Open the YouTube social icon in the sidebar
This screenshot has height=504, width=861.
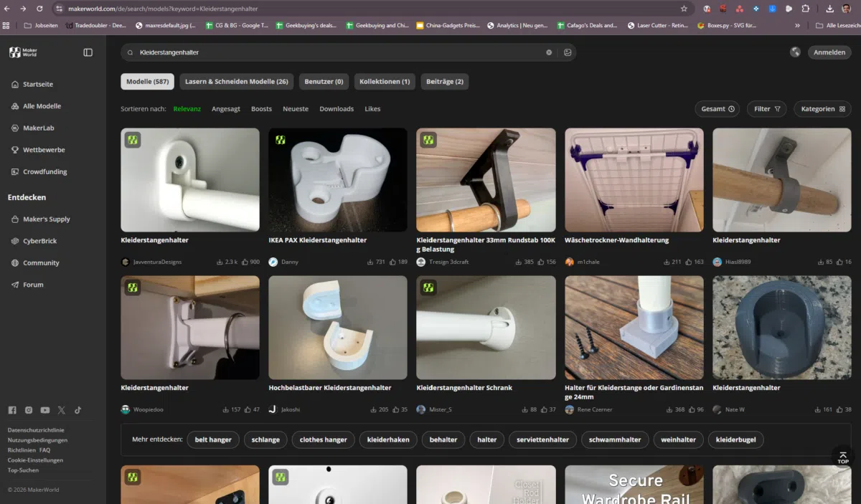[x=45, y=410]
